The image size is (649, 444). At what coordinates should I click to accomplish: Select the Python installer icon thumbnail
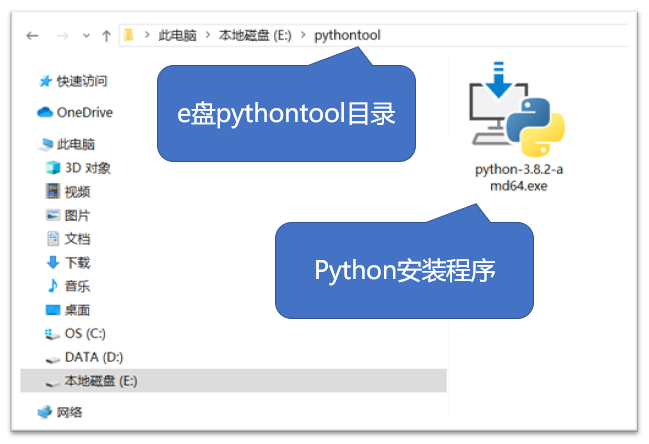pos(517,109)
